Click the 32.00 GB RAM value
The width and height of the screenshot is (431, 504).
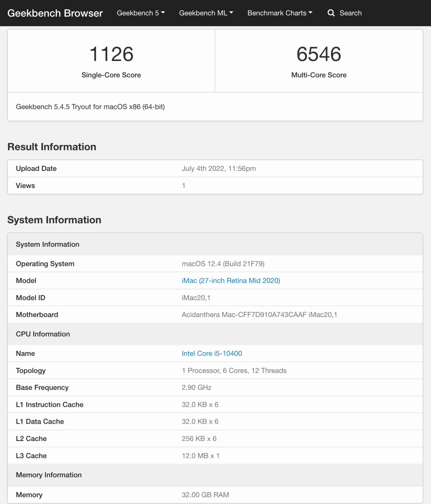205,495
